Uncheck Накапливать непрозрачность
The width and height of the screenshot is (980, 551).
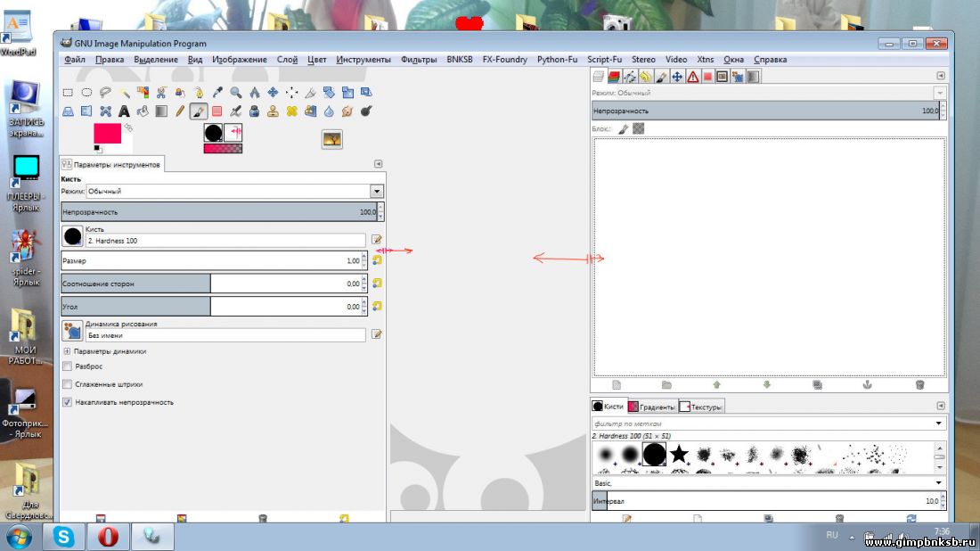click(67, 402)
